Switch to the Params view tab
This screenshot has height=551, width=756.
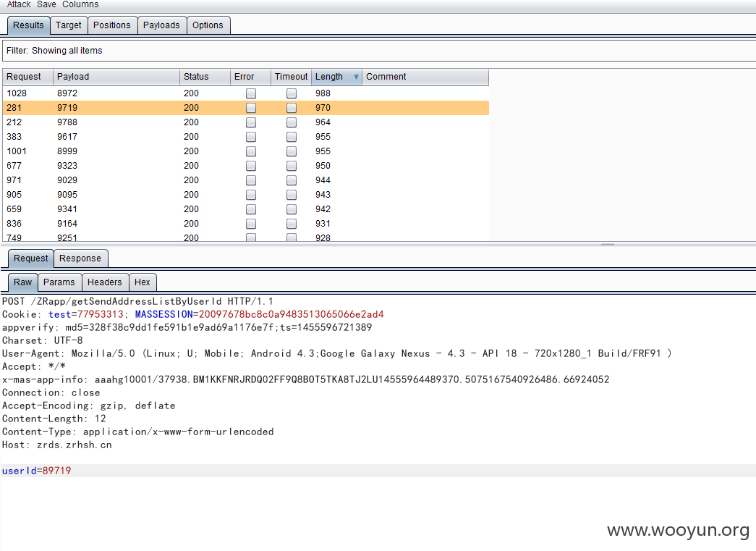point(59,282)
